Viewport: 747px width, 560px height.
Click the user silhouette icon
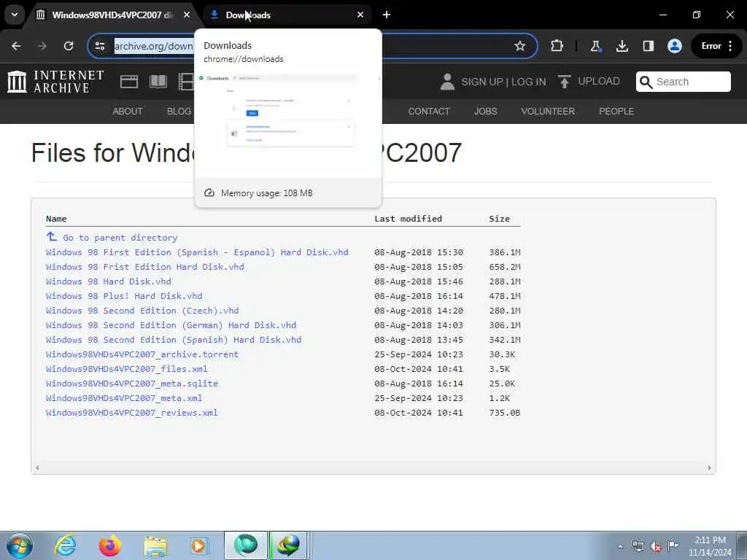click(x=447, y=82)
